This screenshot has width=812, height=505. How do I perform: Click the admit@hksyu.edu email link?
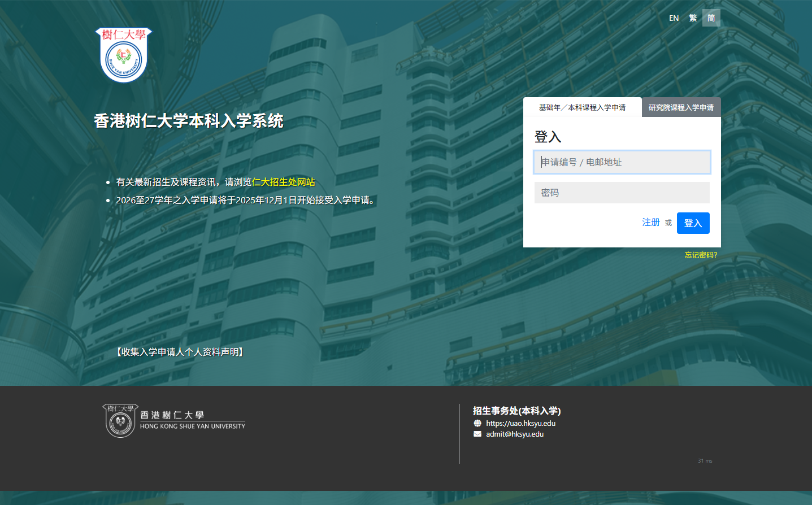click(515, 434)
